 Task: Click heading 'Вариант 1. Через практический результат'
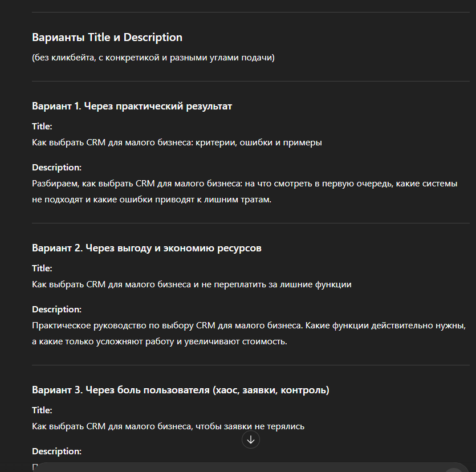132,106
